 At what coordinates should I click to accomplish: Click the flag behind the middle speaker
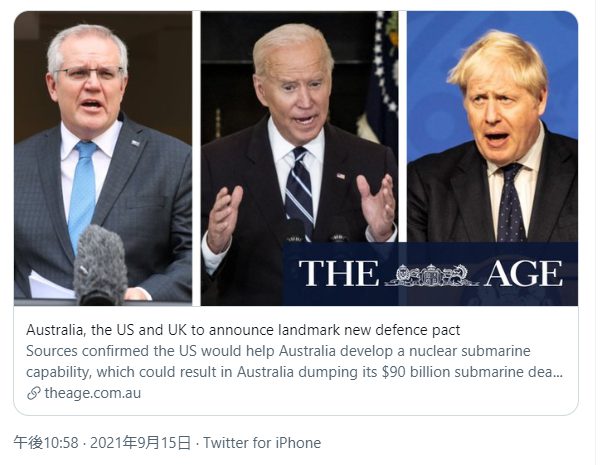(379, 77)
